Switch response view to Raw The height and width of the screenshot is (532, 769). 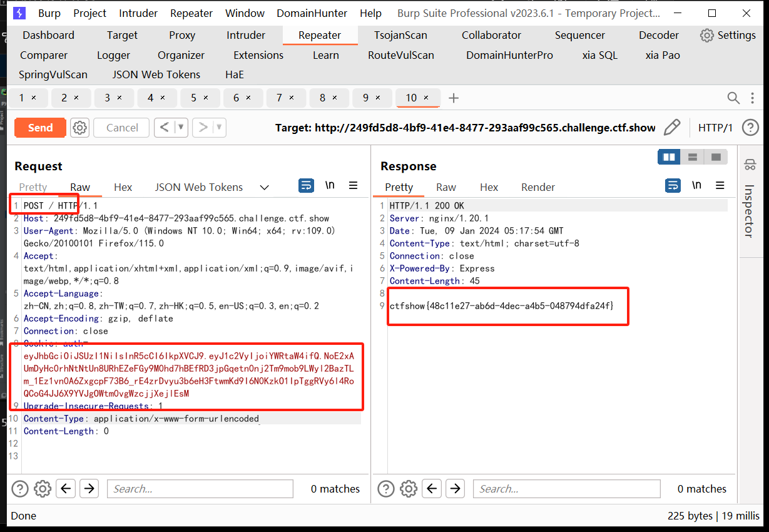pos(446,187)
